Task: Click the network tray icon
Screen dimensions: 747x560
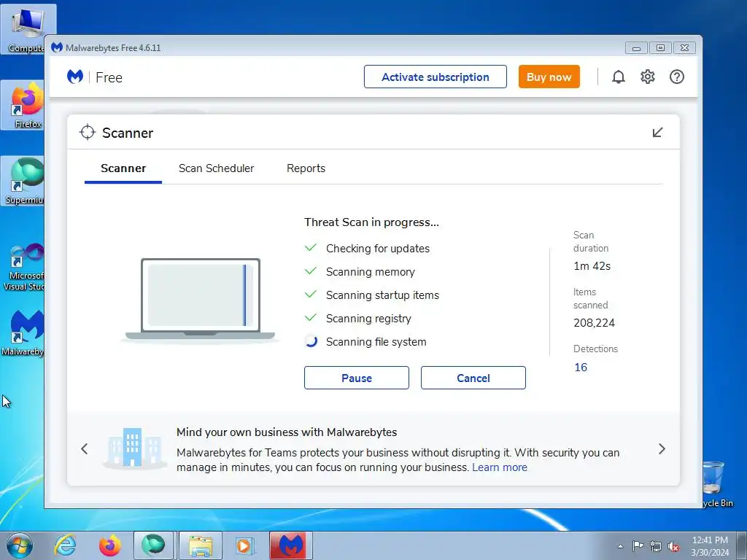Action: (x=656, y=546)
